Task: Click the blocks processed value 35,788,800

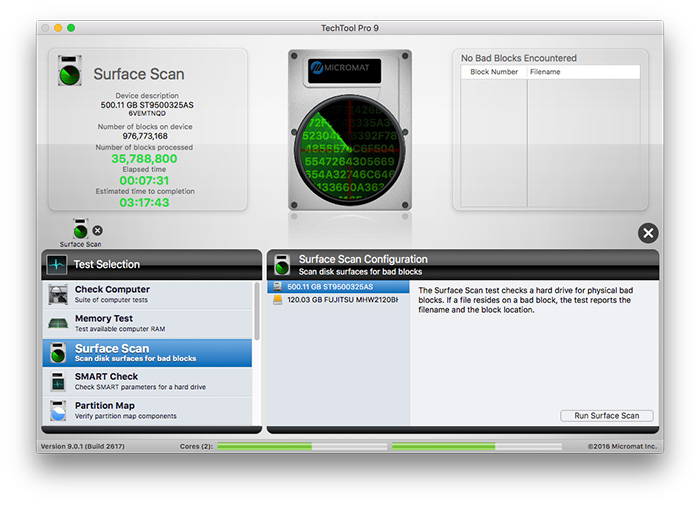Action: (x=144, y=159)
